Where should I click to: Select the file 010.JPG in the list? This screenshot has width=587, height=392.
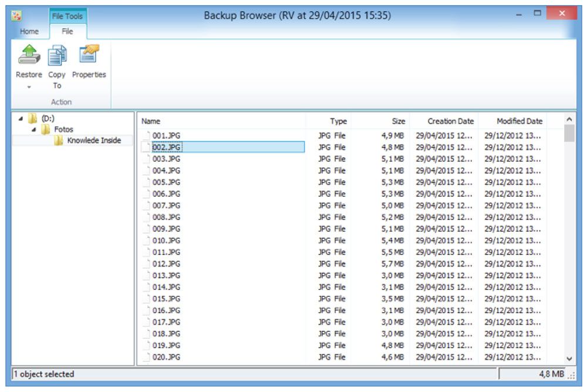[166, 241]
